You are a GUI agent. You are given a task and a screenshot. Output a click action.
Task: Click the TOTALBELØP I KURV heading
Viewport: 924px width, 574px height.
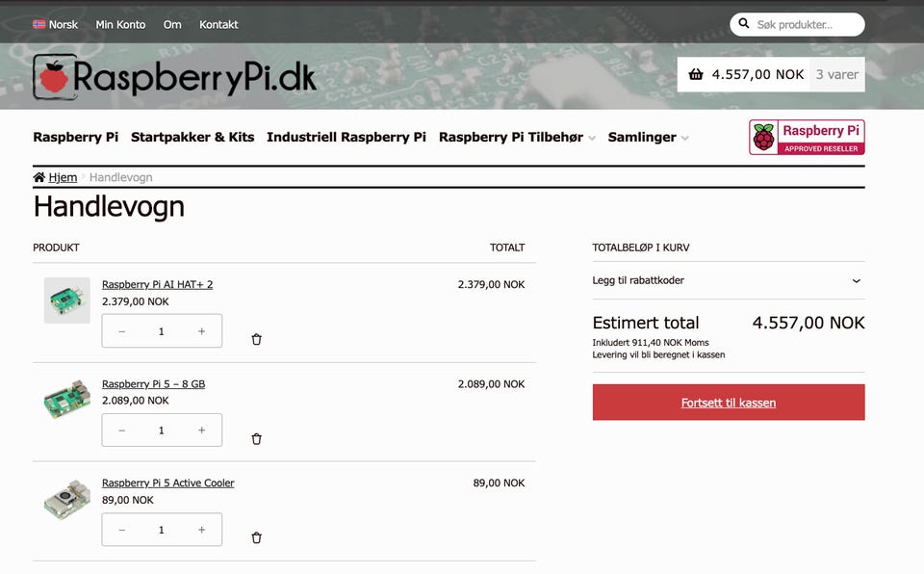(x=641, y=248)
